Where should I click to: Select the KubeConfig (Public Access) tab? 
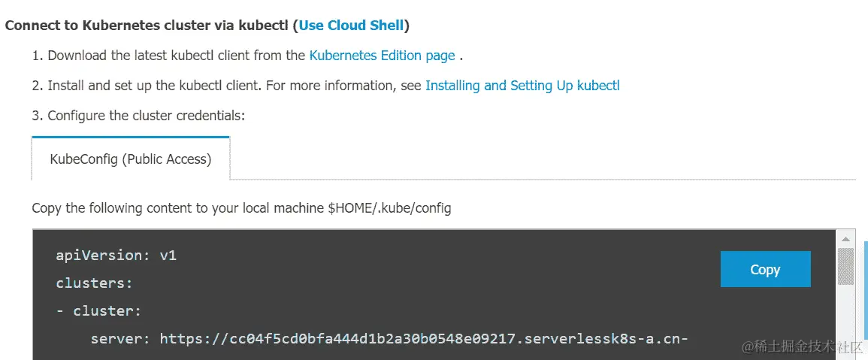pos(131,159)
